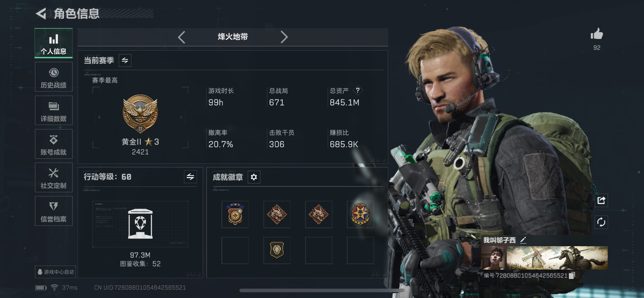Open the 信誉档案 section
Image resolution: width=644 pixels, height=298 pixels.
click(x=54, y=211)
